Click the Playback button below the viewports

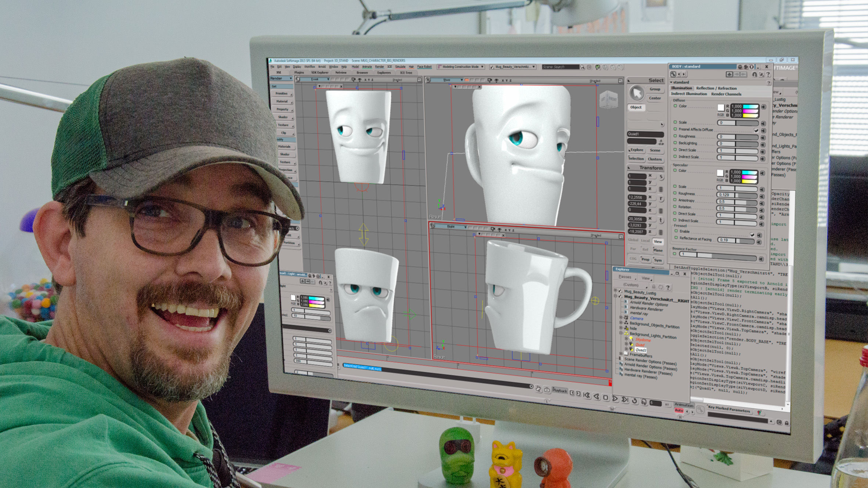pyautogui.click(x=559, y=390)
